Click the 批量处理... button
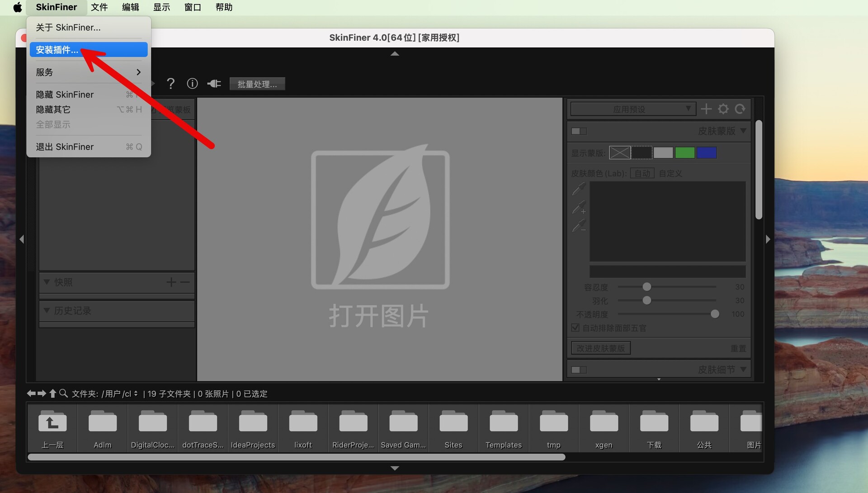 [x=257, y=84]
